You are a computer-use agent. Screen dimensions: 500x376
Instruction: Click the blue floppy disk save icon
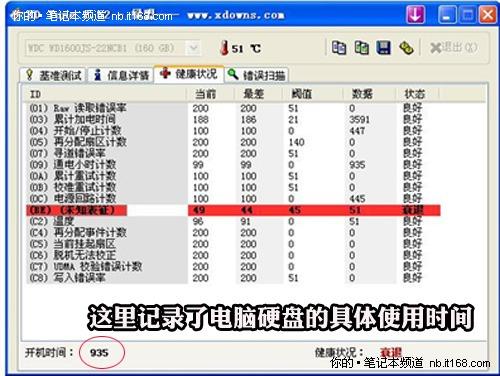click(384, 48)
